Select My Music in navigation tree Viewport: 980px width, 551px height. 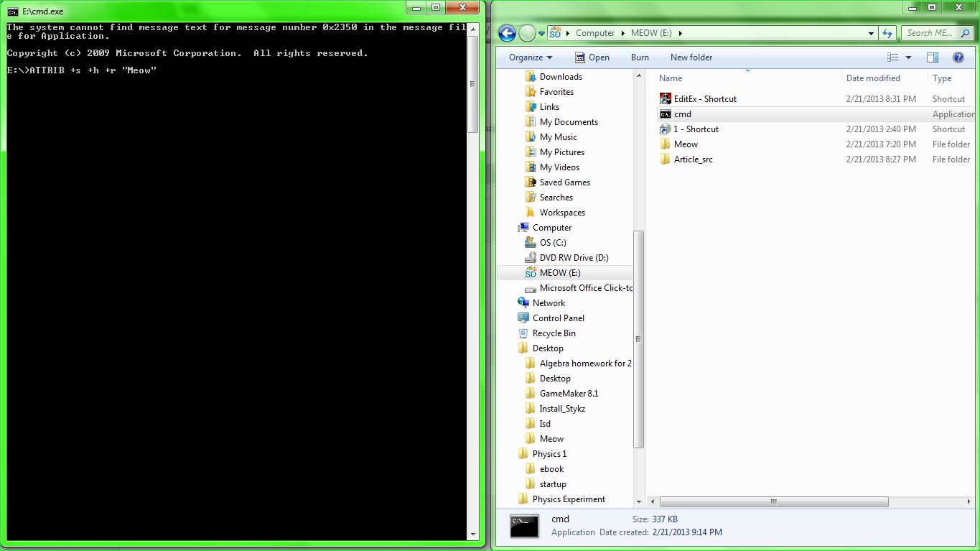click(x=558, y=137)
